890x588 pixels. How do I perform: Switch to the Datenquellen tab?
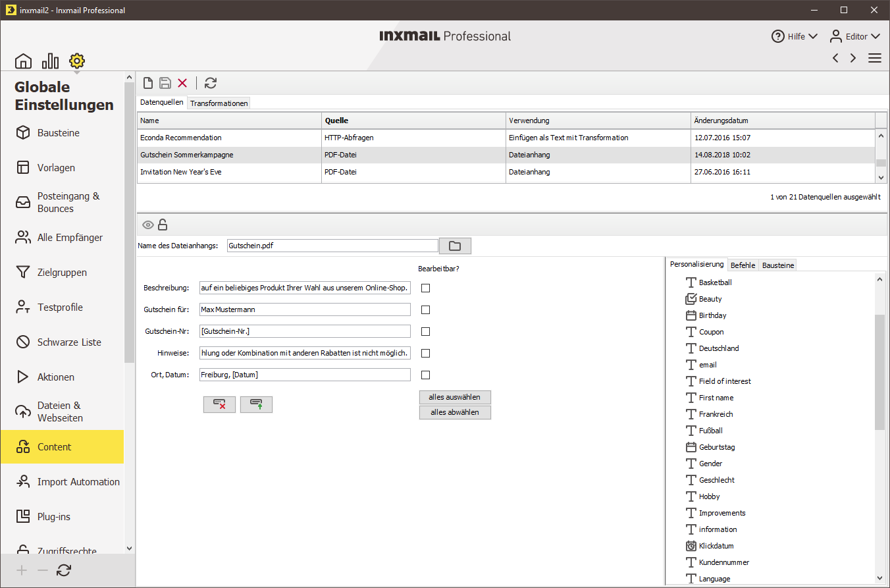tap(162, 103)
